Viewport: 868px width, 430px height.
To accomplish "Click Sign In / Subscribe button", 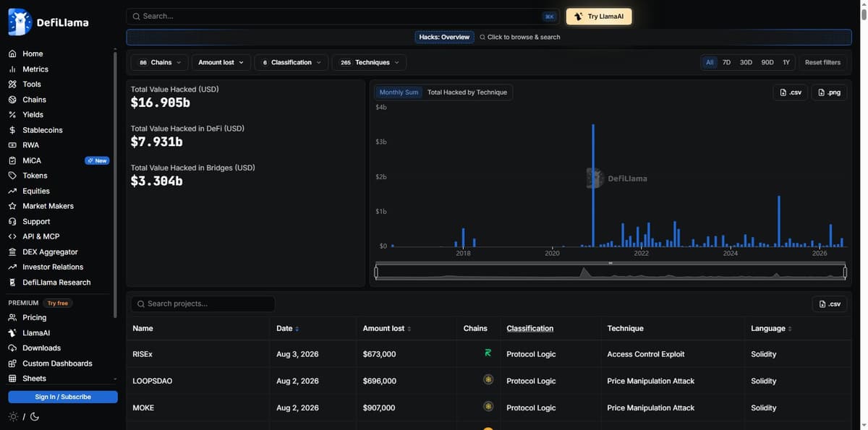I will [63, 397].
